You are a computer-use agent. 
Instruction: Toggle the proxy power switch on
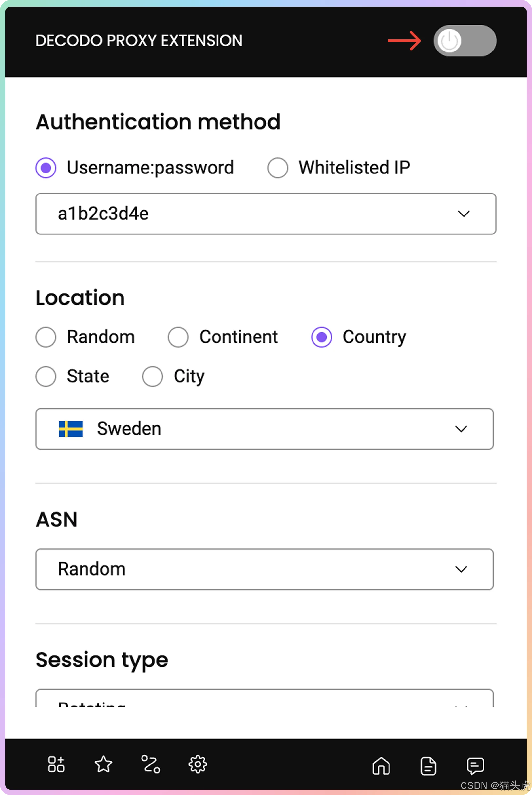[x=465, y=40]
